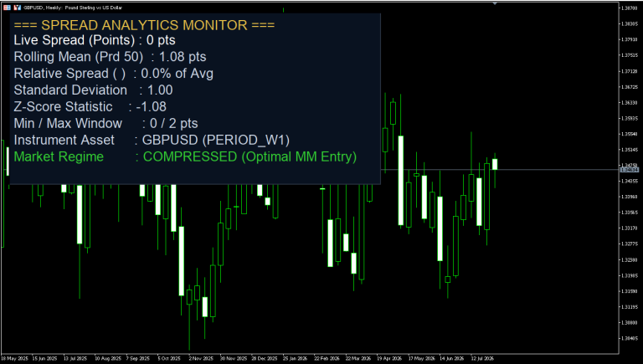
Task: Click the green 'Market Regime : COMPRESSED' line
Action: click(x=185, y=156)
